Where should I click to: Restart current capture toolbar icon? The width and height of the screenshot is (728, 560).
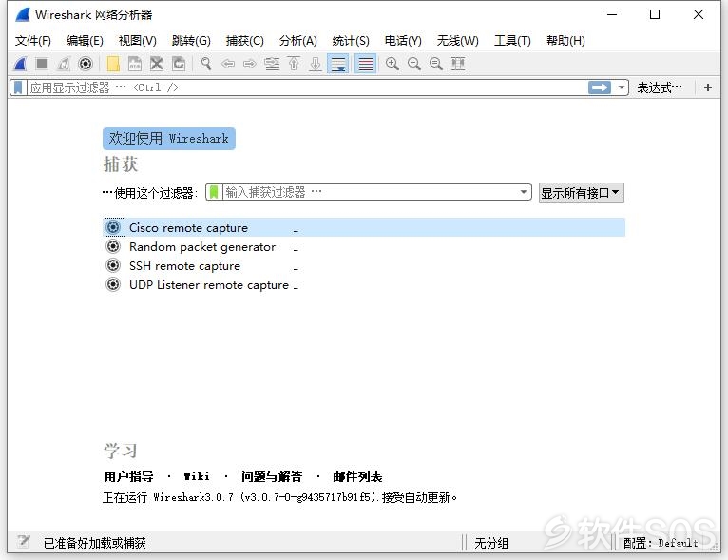(64, 64)
